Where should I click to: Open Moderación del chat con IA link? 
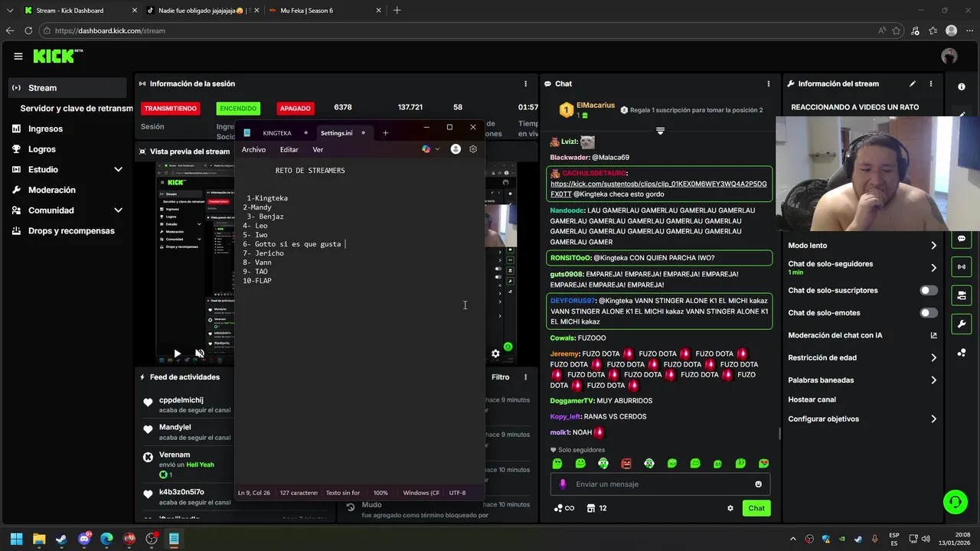click(863, 335)
